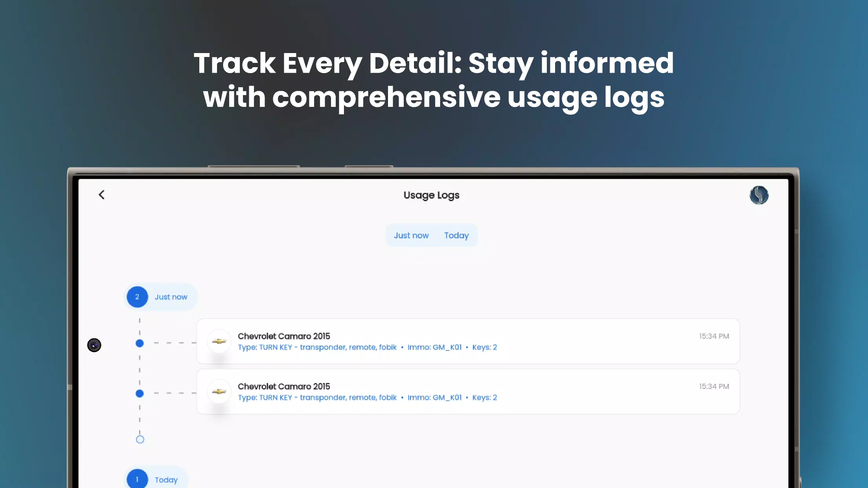Click the back navigation arrow icon

[101, 194]
